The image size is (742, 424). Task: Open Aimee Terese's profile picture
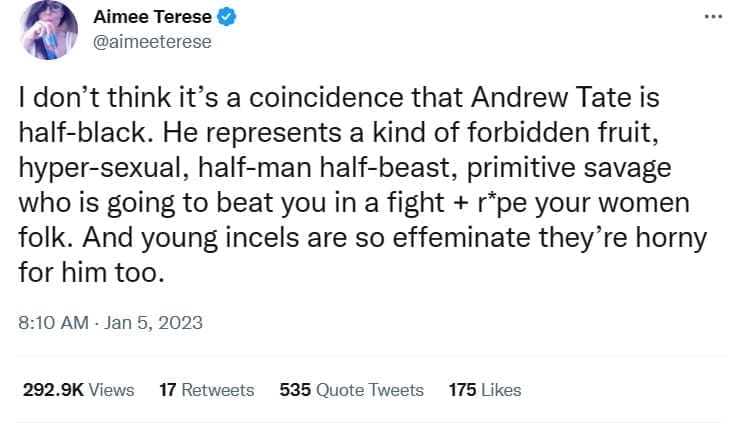[x=47, y=30]
